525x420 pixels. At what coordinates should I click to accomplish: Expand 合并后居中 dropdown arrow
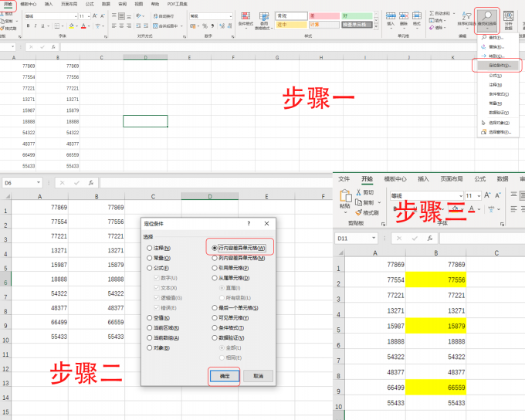[181, 25]
